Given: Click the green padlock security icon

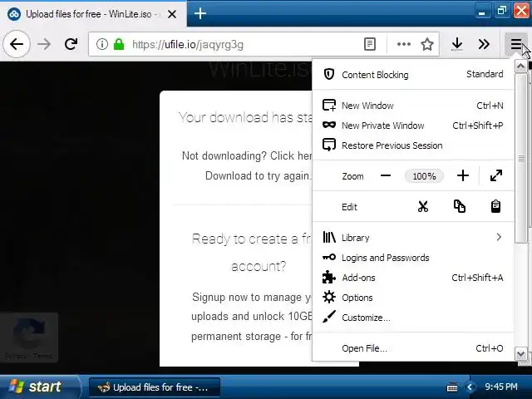Looking at the screenshot, I should point(119,44).
